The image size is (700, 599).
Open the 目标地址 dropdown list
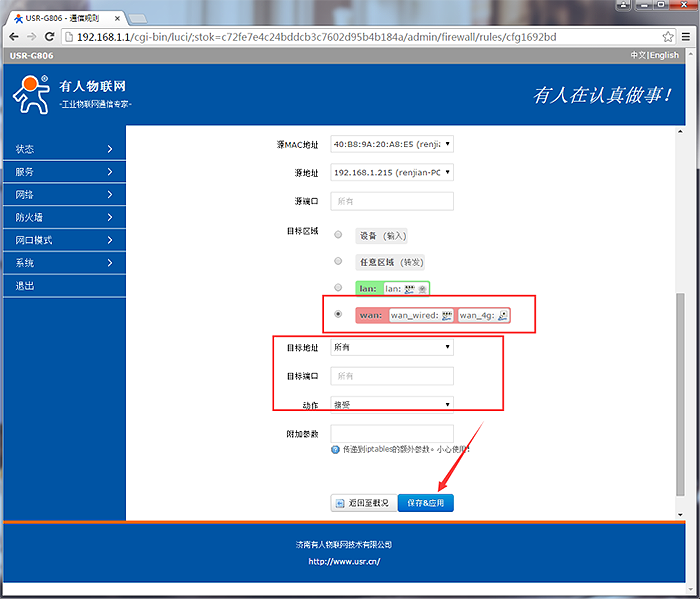392,347
